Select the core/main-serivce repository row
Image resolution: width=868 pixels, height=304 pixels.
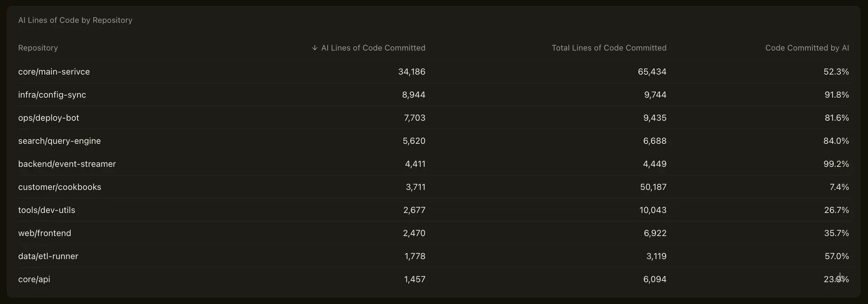coord(54,72)
